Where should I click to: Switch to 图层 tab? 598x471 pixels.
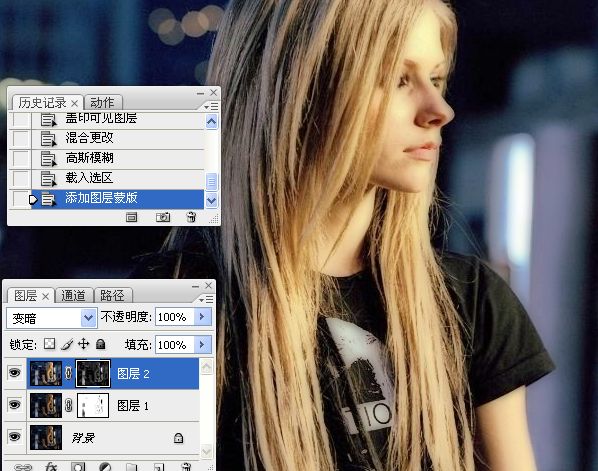25,296
